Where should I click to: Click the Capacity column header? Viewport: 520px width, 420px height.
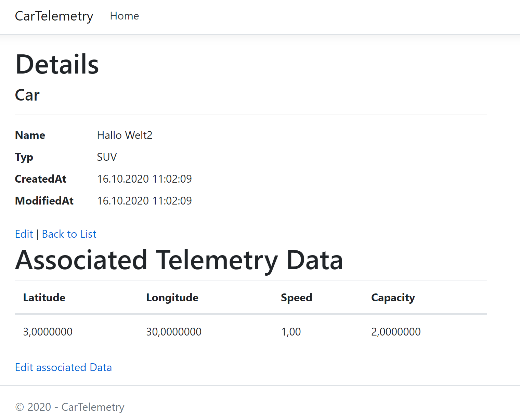pos(393,298)
